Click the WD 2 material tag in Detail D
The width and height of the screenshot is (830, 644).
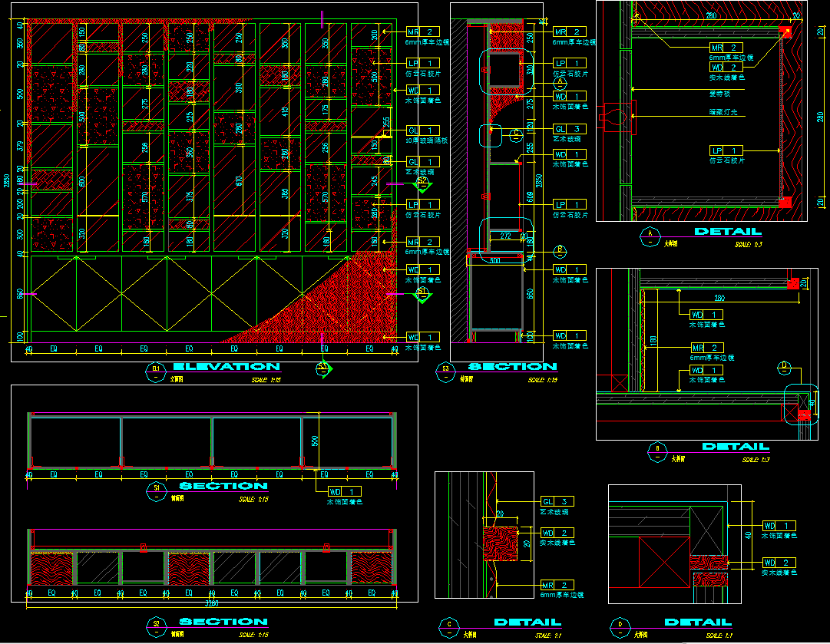(779, 563)
